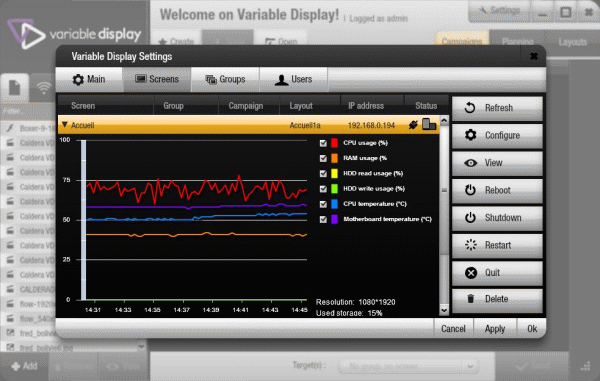The width and height of the screenshot is (600, 381).
Task: Click the Restart button
Action: [x=497, y=245]
